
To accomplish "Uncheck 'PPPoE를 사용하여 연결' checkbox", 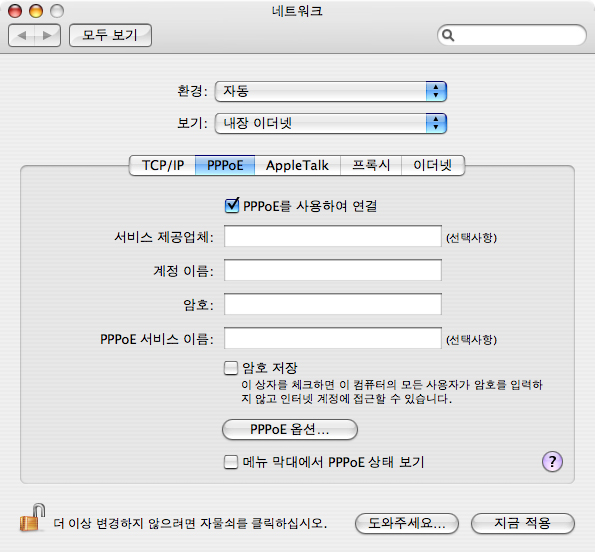I will (x=231, y=206).
